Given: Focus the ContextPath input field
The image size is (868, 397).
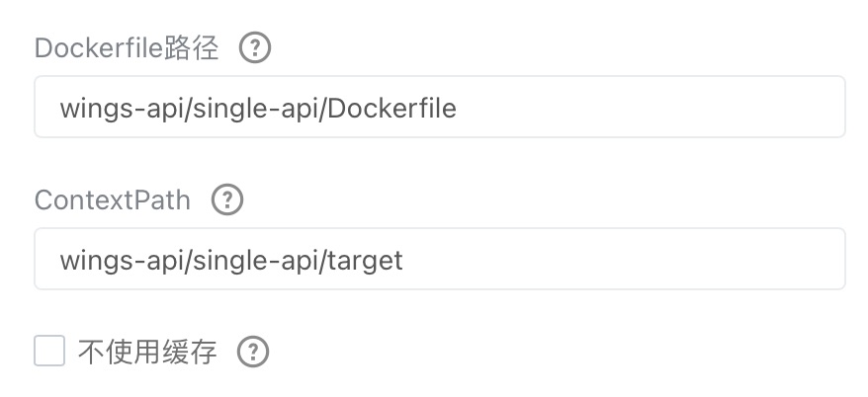Looking at the screenshot, I should click(440, 259).
